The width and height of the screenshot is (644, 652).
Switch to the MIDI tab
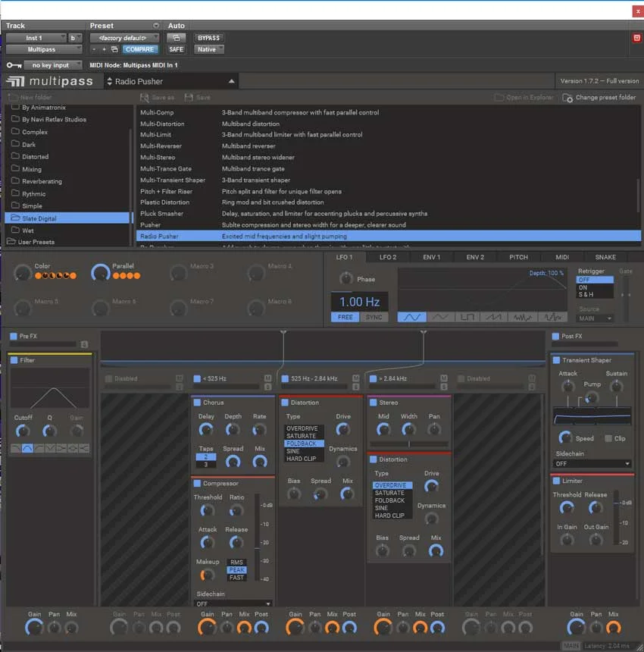pos(562,257)
